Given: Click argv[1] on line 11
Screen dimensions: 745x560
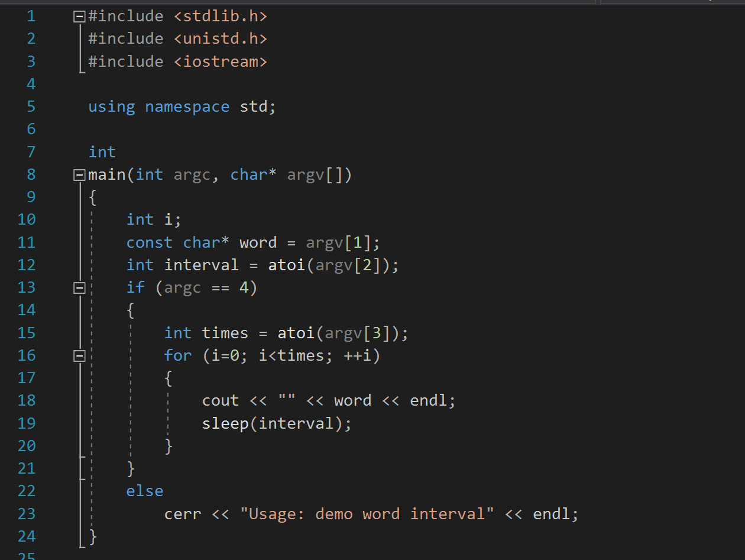Looking at the screenshot, I should [x=343, y=242].
